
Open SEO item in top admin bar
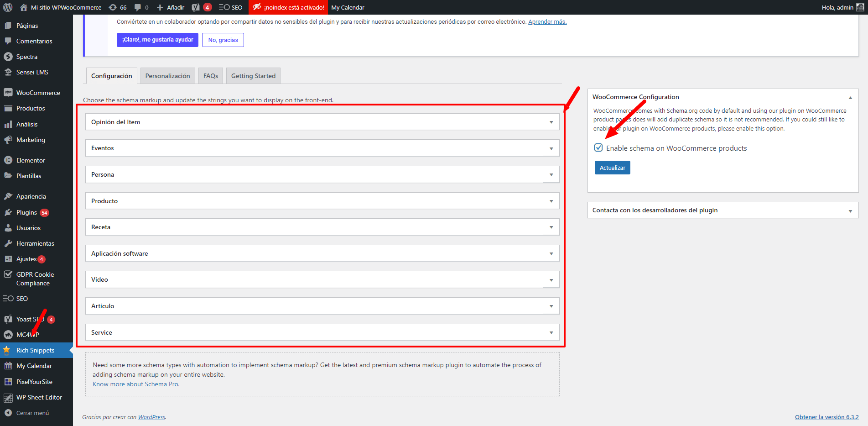click(x=230, y=7)
